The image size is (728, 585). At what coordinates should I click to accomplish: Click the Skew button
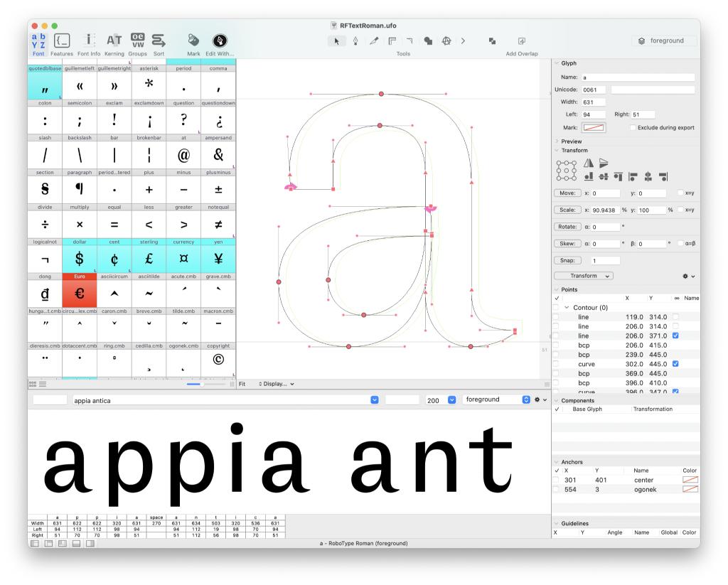tap(567, 243)
